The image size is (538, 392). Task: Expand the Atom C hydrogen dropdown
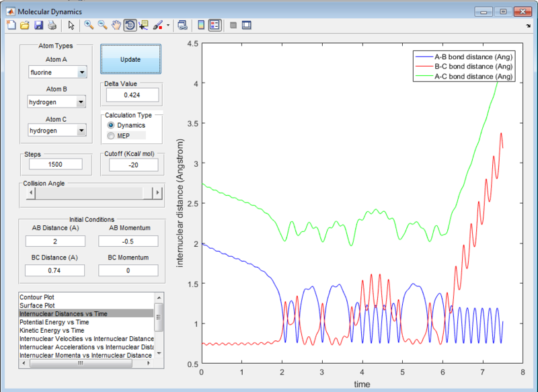57,130
